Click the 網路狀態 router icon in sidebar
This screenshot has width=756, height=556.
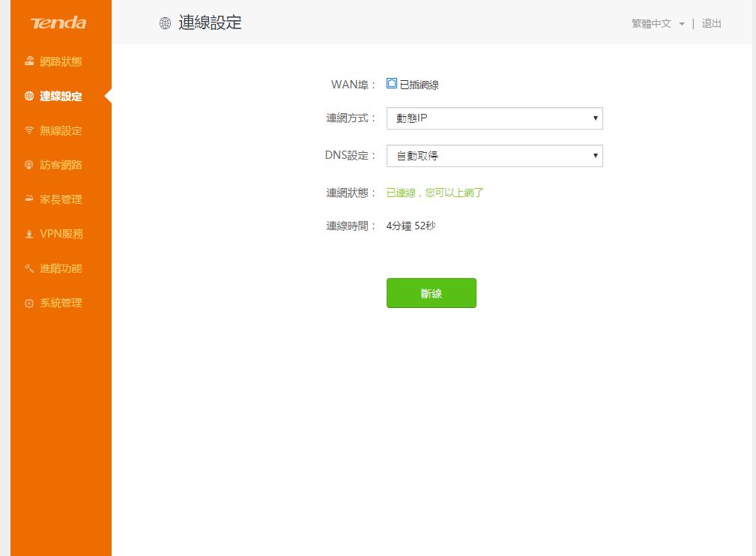click(29, 61)
